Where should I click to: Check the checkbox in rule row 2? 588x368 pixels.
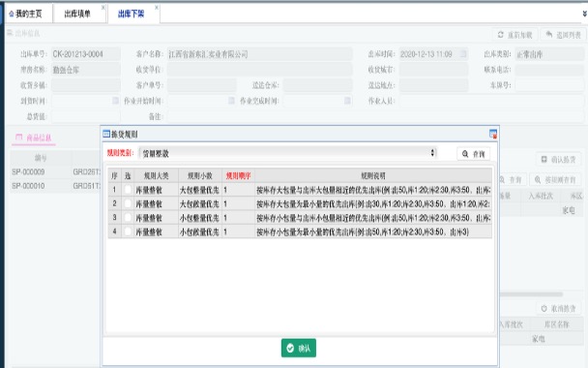pyautogui.click(x=128, y=203)
